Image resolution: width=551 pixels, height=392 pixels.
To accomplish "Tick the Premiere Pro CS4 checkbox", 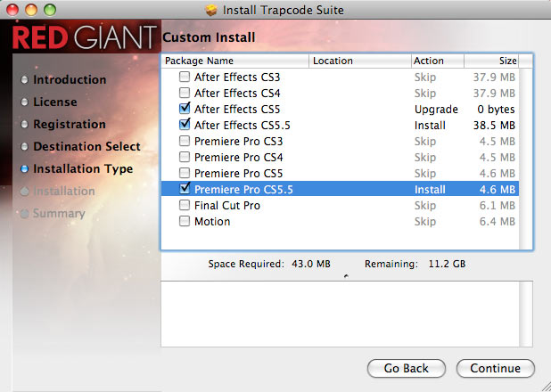I will (185, 157).
